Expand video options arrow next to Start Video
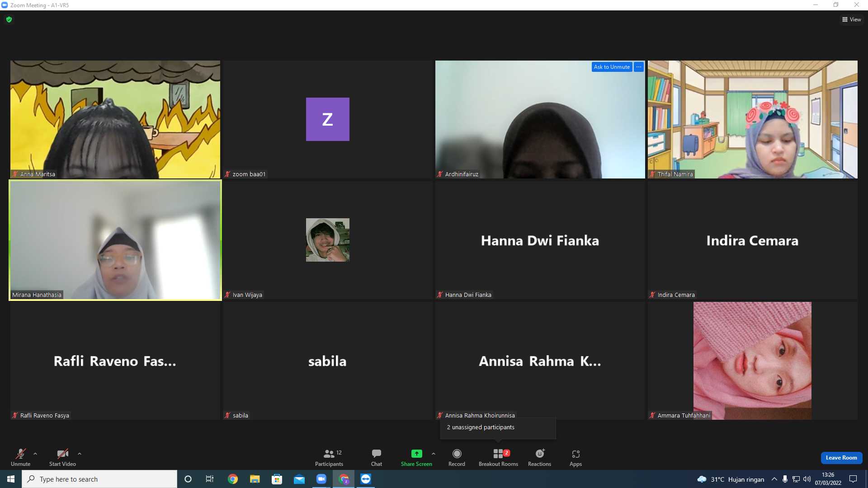Viewport: 868px width, 488px height. pos(80,454)
